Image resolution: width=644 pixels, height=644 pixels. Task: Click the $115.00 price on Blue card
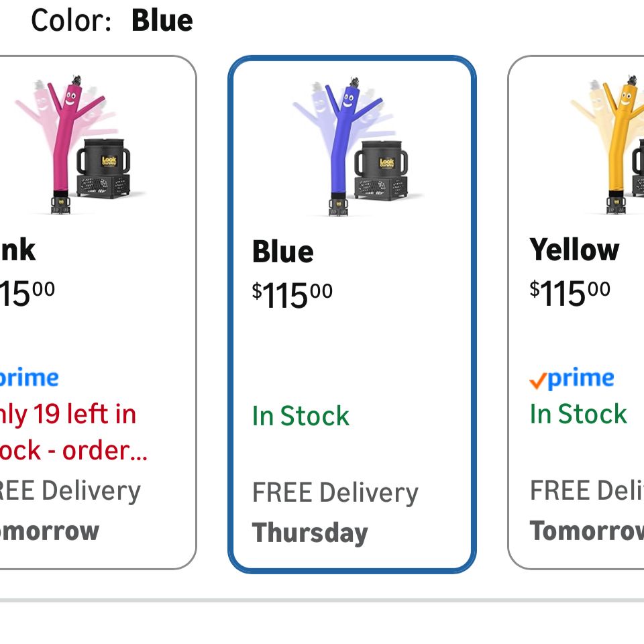[x=292, y=294]
